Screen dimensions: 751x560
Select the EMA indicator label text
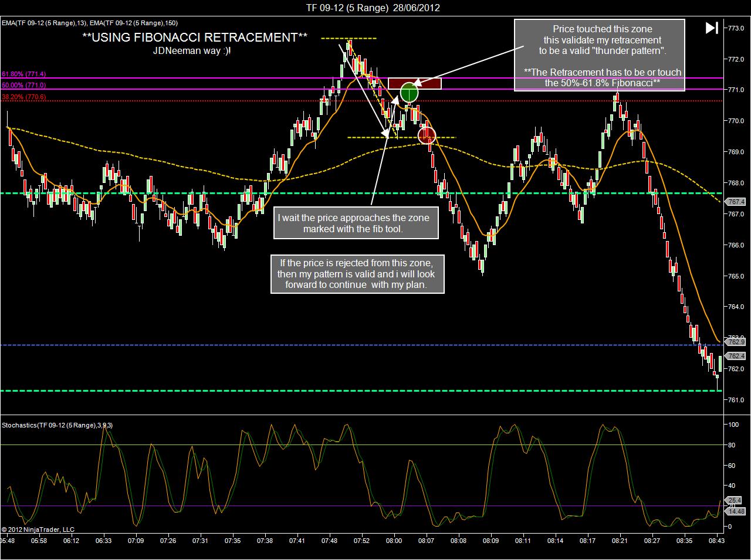(x=89, y=23)
